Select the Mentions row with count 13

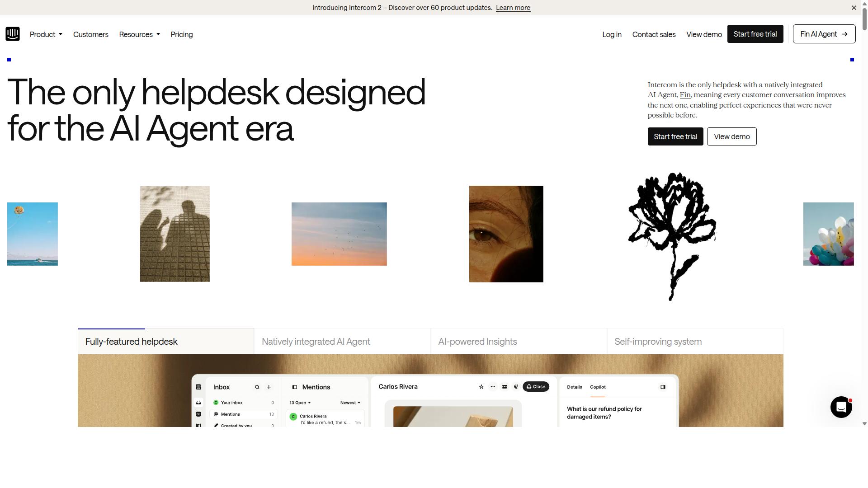click(x=244, y=414)
